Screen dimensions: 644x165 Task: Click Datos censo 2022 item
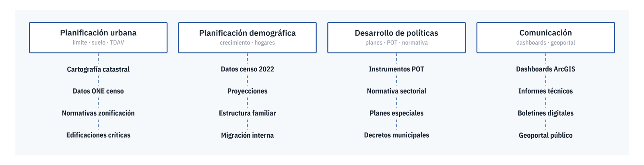click(247, 69)
